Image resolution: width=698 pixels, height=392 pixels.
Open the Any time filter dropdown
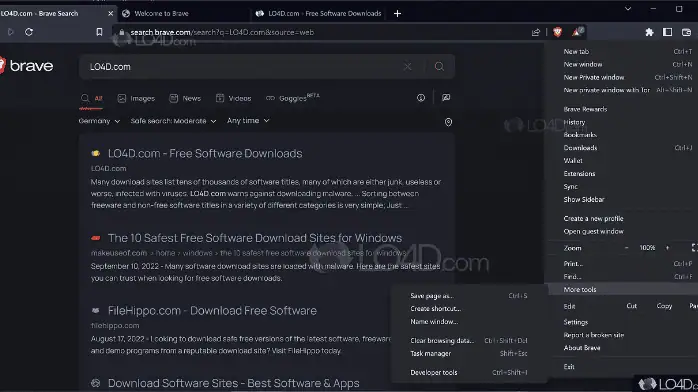pos(248,121)
